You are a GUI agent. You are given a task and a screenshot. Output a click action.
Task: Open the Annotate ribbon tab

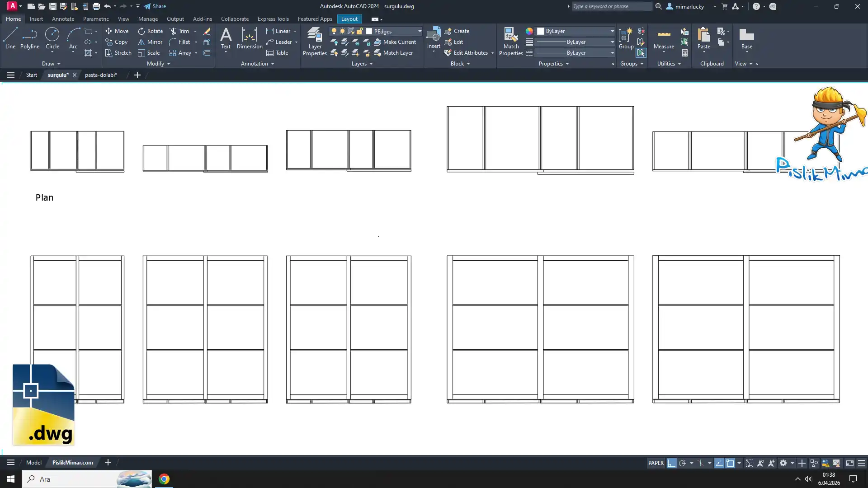pyautogui.click(x=63, y=19)
